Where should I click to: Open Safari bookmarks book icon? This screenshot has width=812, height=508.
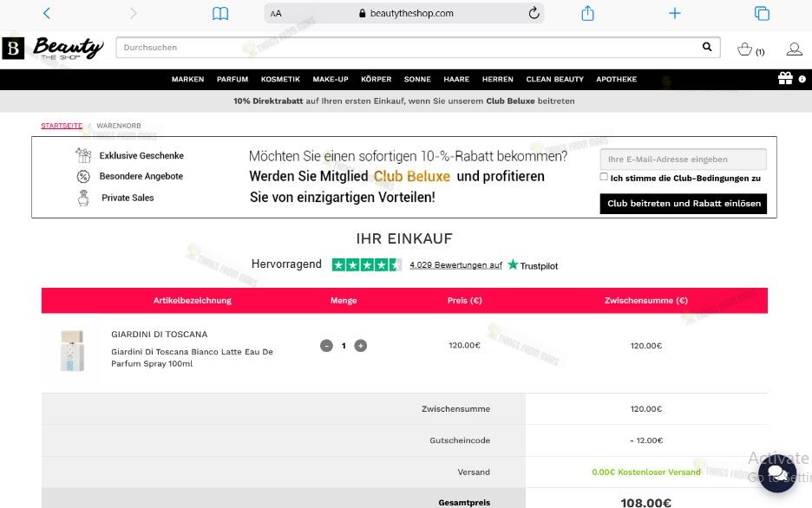click(220, 14)
